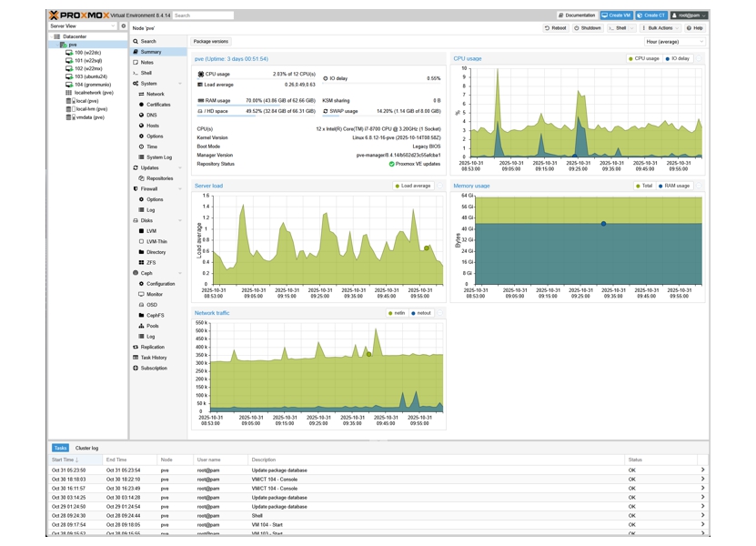Toggle the netout series in Network traffic
Viewport: 756px width, 546px height.
[x=420, y=313]
